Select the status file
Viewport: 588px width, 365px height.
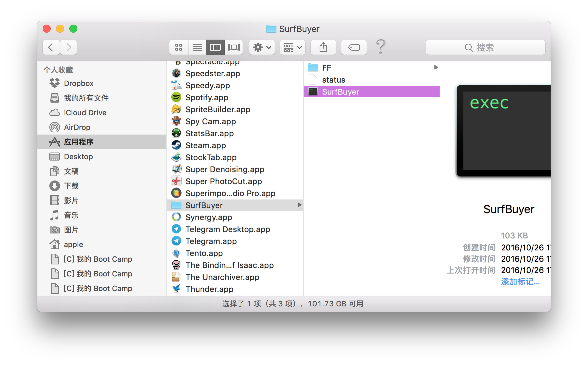pyautogui.click(x=333, y=80)
